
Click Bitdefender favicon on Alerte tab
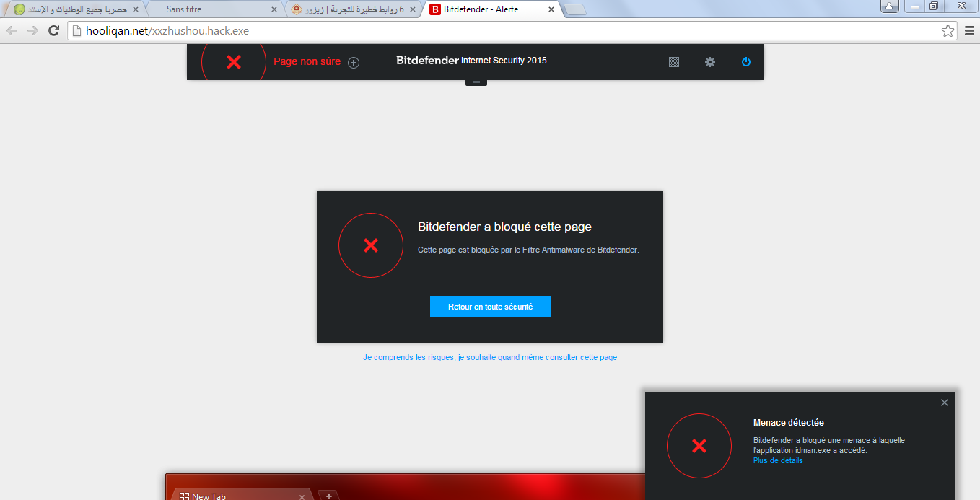point(435,9)
